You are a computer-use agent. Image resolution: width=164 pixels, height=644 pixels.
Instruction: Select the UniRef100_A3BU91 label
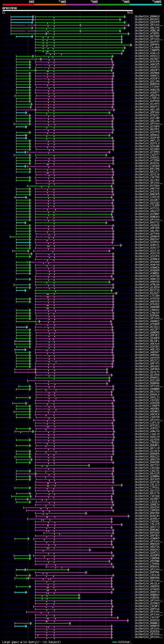click(x=147, y=598)
